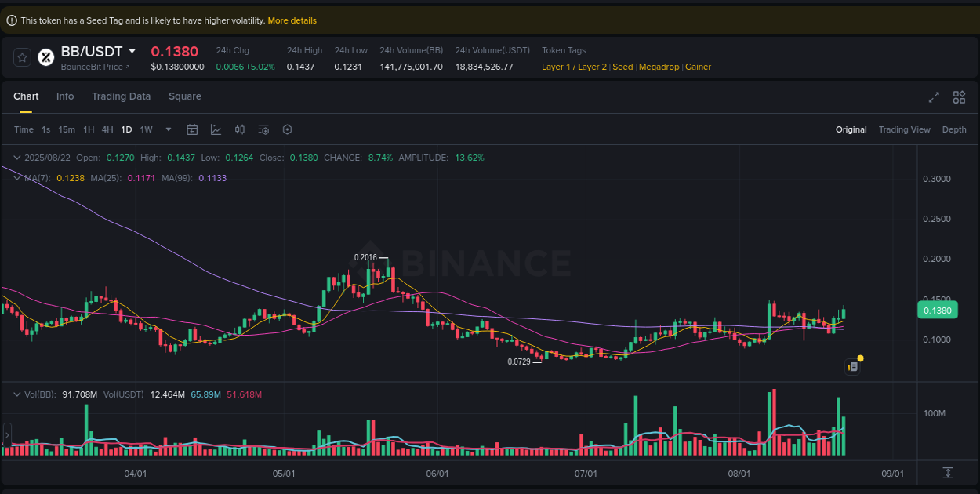Toggle the favorite star for BB/USDT
The width and height of the screenshot is (980, 494).
pyautogui.click(x=21, y=56)
